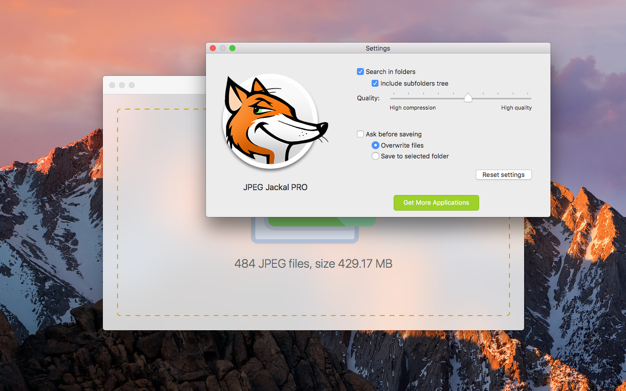Select the Overwrite files radio option
The height and width of the screenshot is (391, 626).
pos(375,145)
